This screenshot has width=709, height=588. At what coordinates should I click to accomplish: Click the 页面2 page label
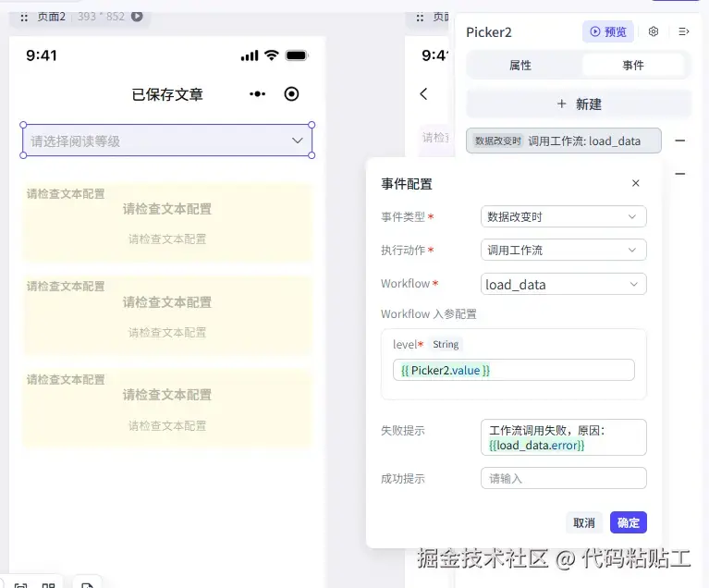click(51, 17)
